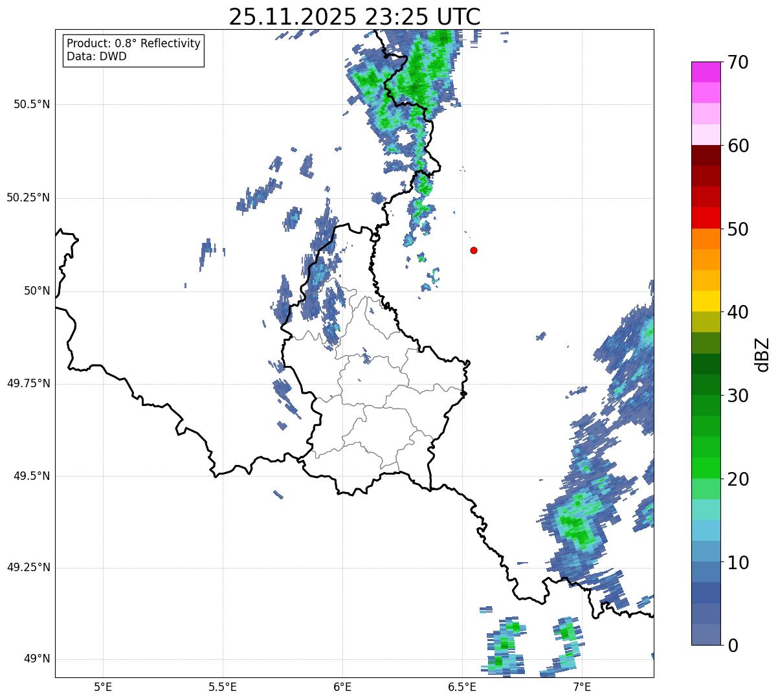Click the 6°E longitude label
The height and width of the screenshot is (700, 778).
pyautogui.click(x=342, y=686)
